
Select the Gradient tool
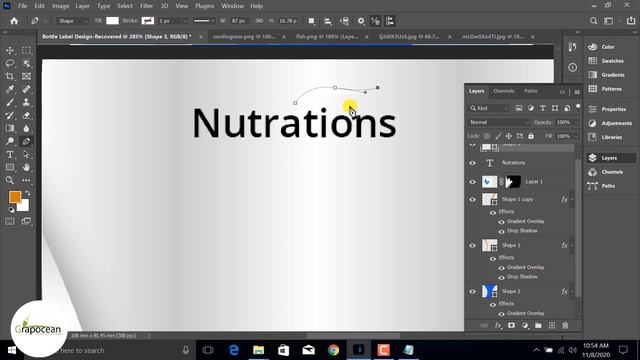[x=10, y=128]
